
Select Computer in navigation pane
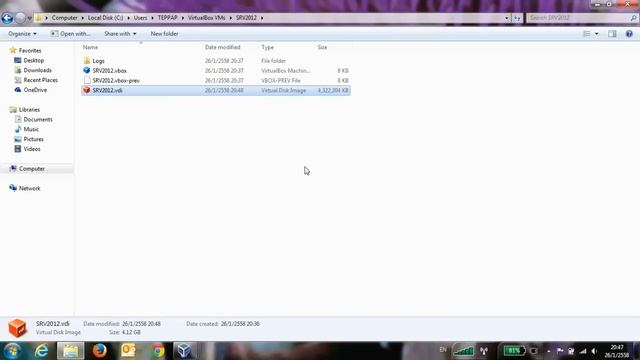click(x=31, y=169)
